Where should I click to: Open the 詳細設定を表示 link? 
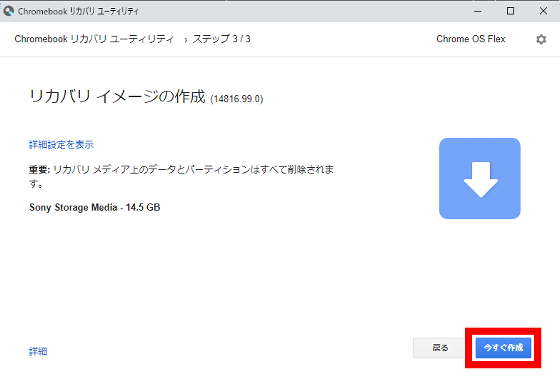[x=61, y=145]
